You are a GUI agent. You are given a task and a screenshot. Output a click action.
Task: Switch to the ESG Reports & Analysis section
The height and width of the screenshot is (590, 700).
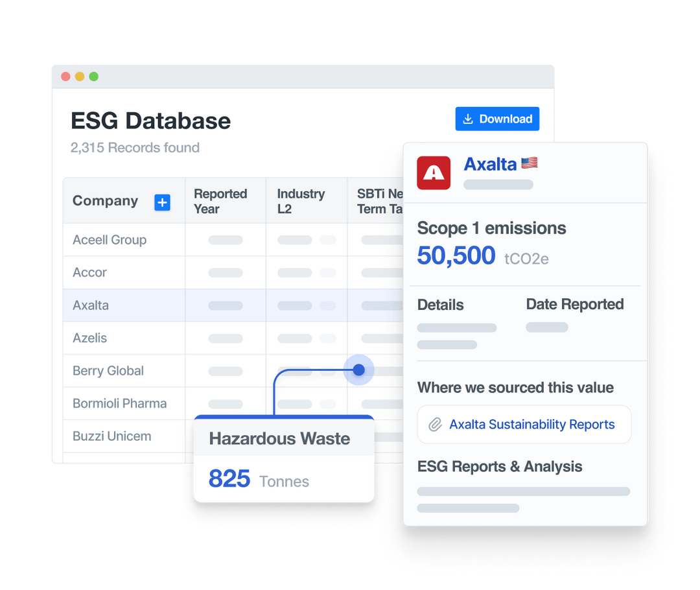click(x=500, y=467)
